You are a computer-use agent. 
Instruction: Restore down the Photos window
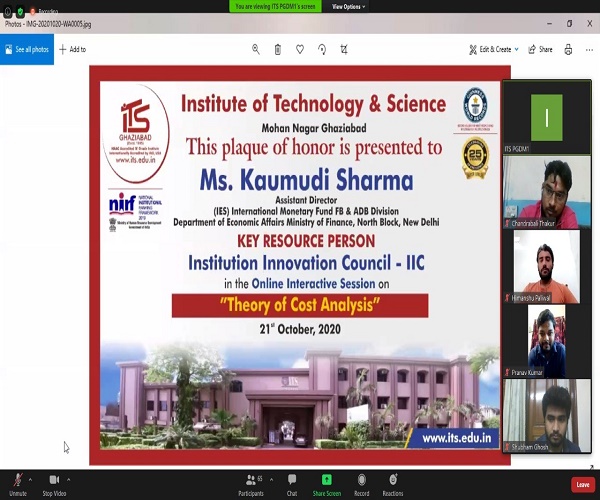(569, 24)
